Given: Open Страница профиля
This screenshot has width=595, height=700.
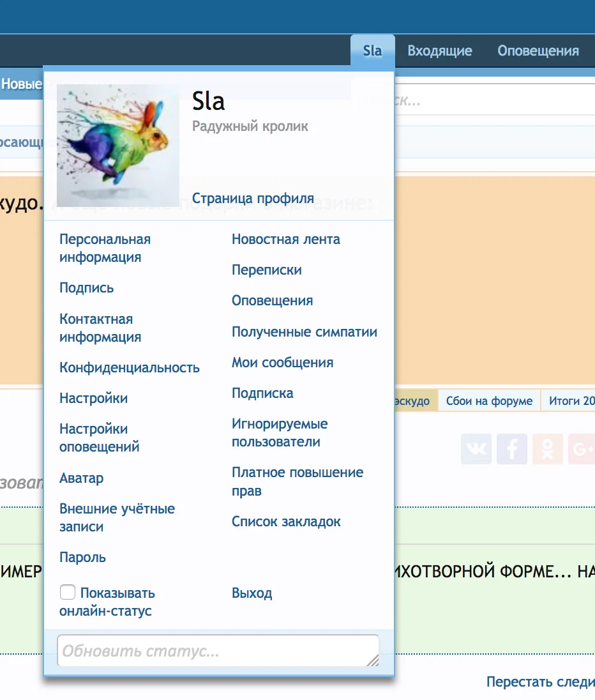Looking at the screenshot, I should tap(253, 198).
